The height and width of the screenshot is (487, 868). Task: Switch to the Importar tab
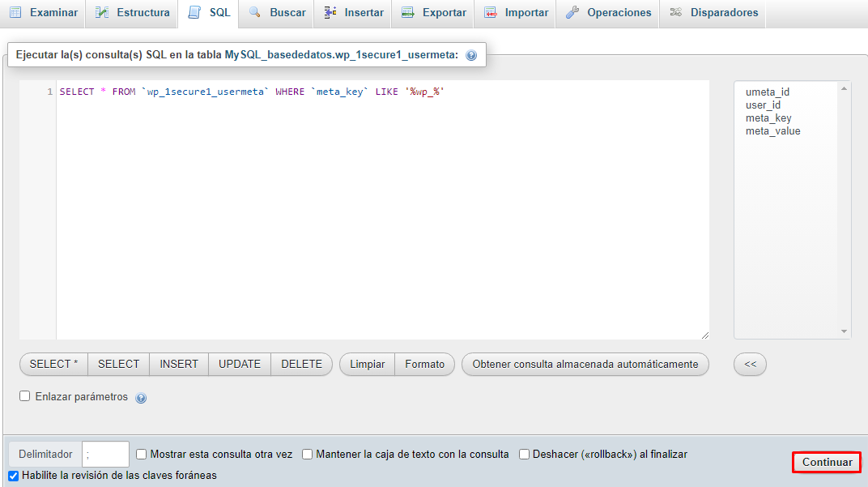[x=515, y=13]
